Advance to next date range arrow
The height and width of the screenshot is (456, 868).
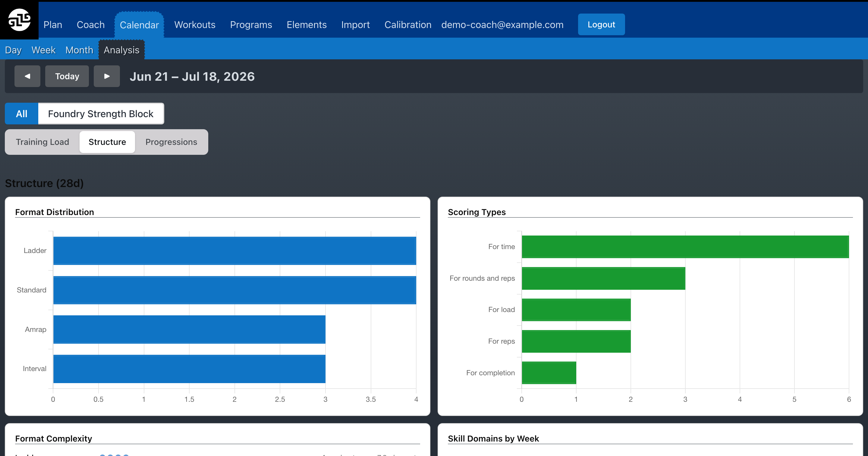click(106, 76)
